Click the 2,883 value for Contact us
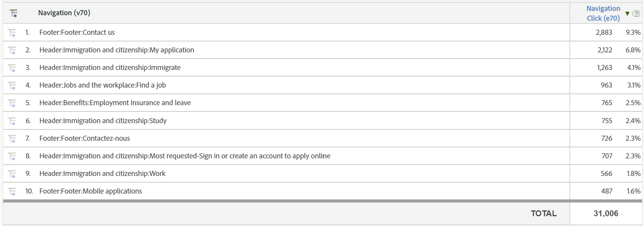The image size is (644, 226). coord(605,32)
